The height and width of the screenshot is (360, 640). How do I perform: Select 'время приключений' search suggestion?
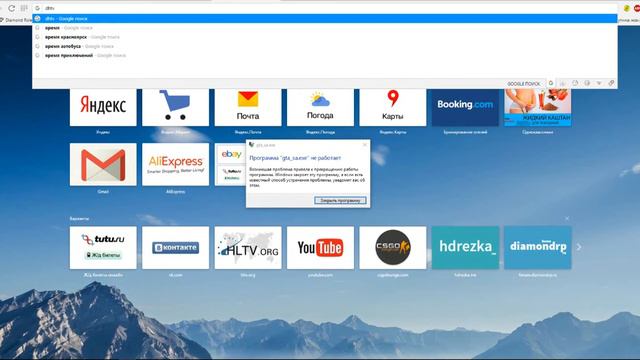[x=325, y=56]
